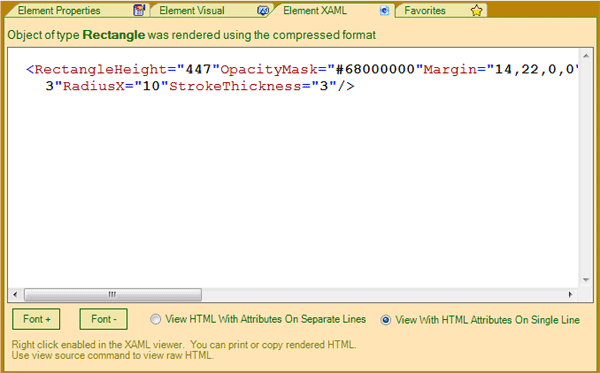
Task: Click the Favorites star icon
Action: (x=476, y=10)
